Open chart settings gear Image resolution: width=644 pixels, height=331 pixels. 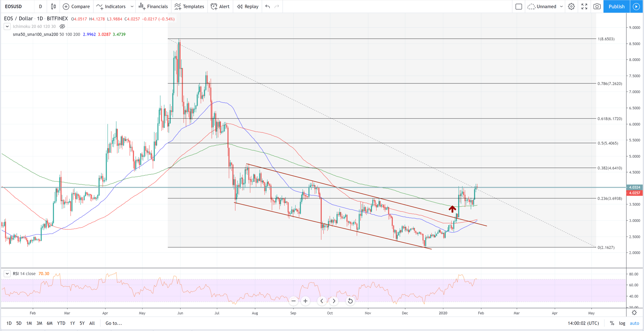click(x=572, y=7)
